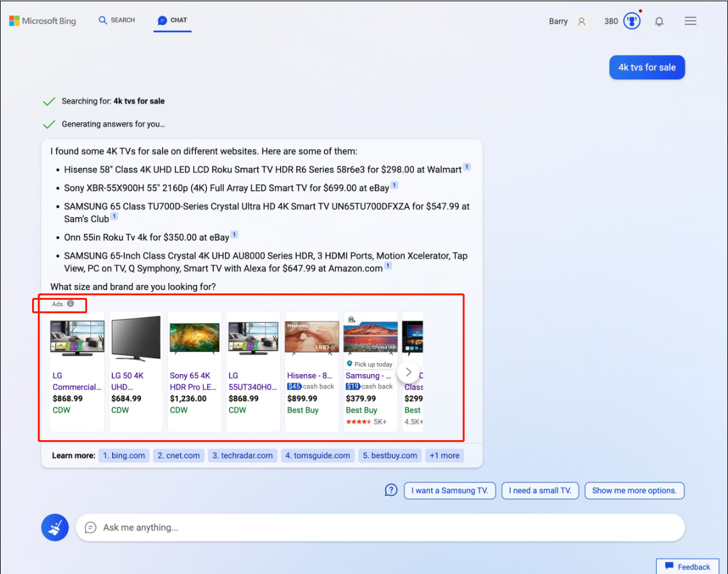Click the Microsoft Bing logo
The height and width of the screenshot is (574, 728).
(x=42, y=21)
